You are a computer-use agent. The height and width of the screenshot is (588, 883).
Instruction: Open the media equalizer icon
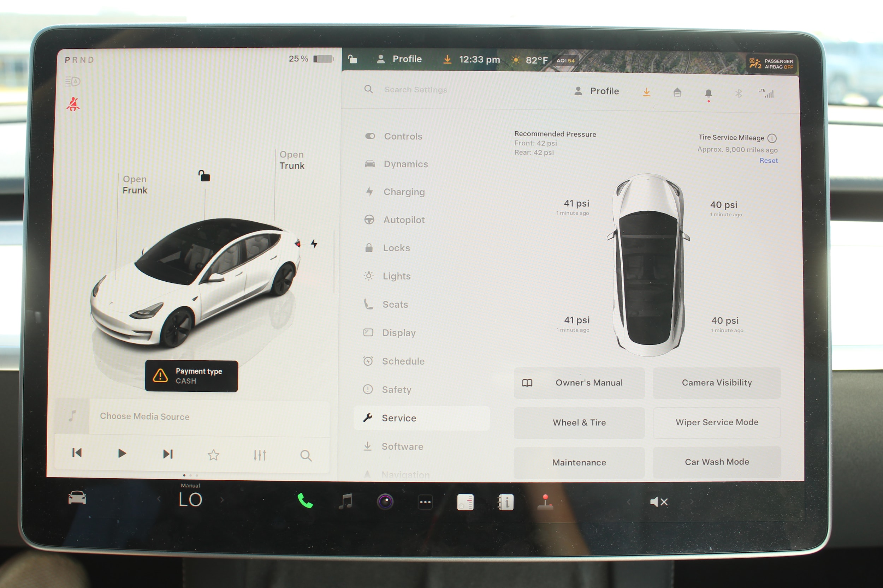(x=260, y=455)
